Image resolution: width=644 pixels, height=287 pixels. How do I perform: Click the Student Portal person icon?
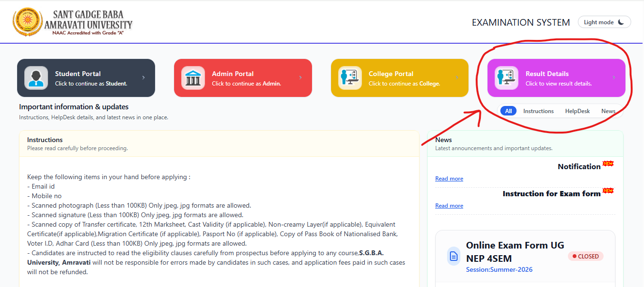pyautogui.click(x=36, y=78)
